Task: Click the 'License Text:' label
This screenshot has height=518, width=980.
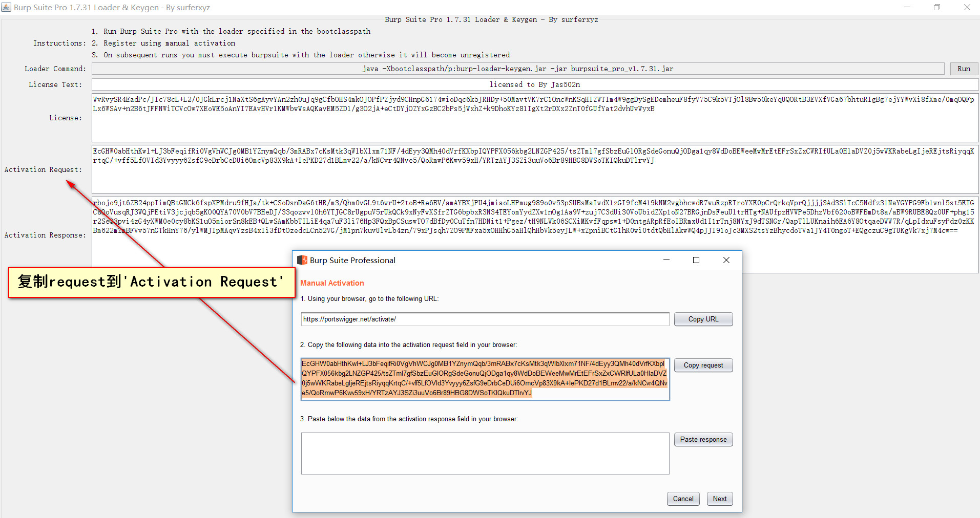Action: pos(55,84)
